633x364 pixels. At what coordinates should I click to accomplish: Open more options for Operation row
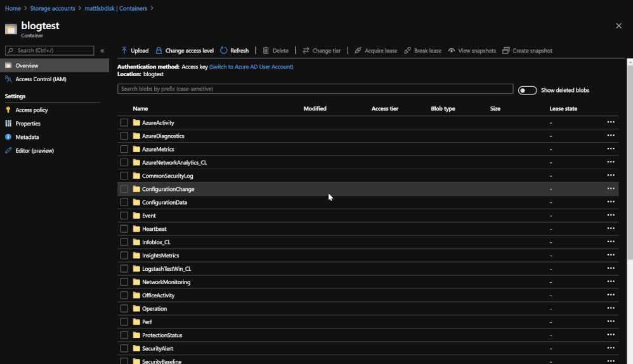(x=611, y=308)
